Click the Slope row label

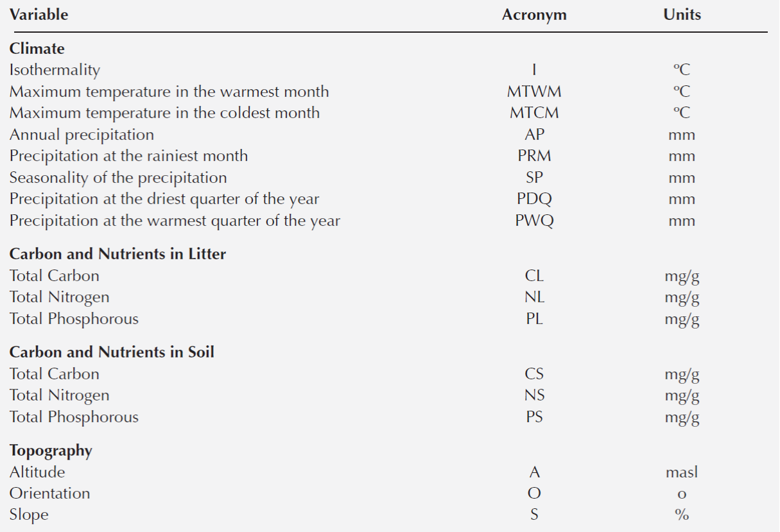coord(29,515)
